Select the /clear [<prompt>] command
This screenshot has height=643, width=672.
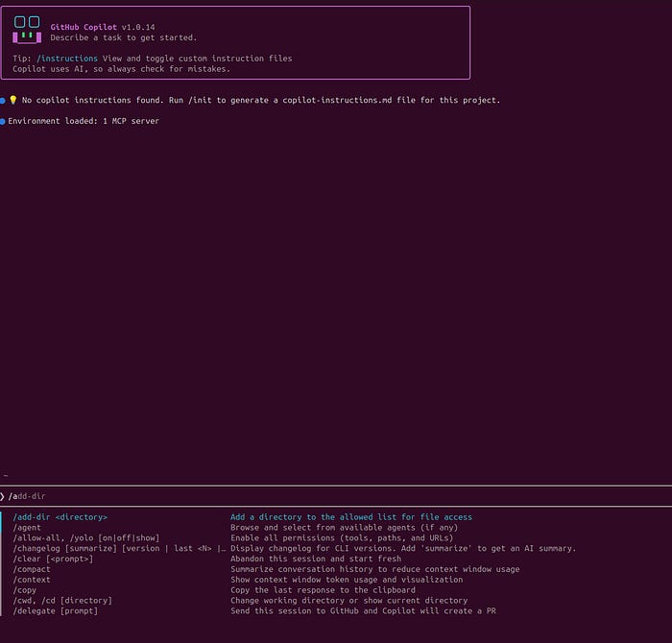click(x=53, y=559)
